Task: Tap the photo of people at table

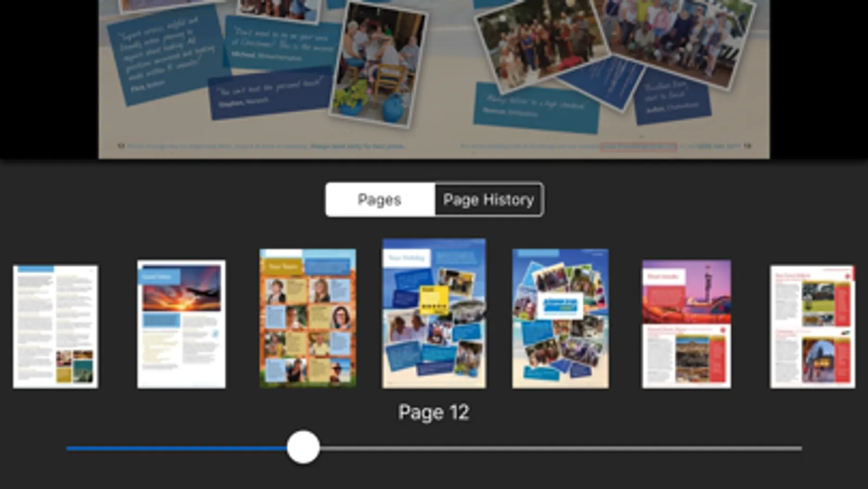Action: [x=379, y=66]
